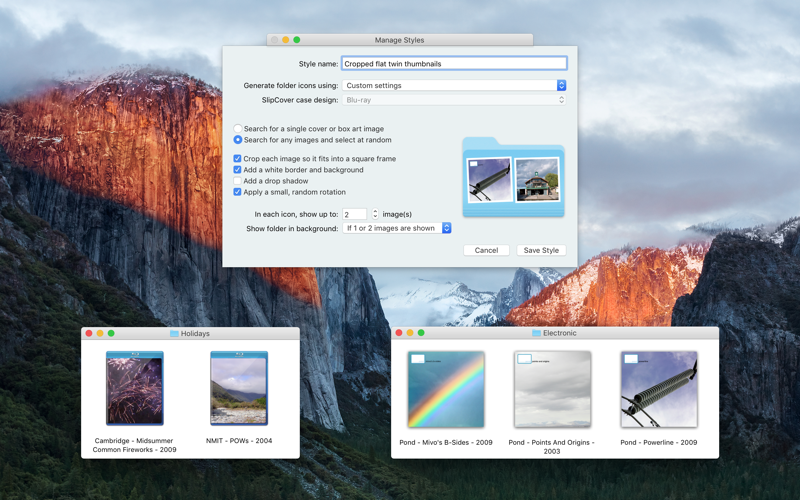This screenshot has width=800, height=500.
Task: Enable 'Add a drop shadow' checkbox
Action: point(237,181)
